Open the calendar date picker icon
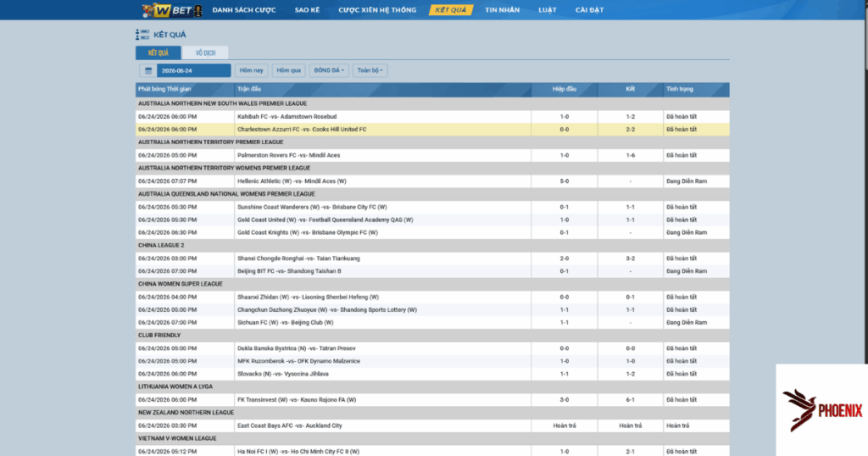This screenshot has width=868, height=456. click(148, 71)
